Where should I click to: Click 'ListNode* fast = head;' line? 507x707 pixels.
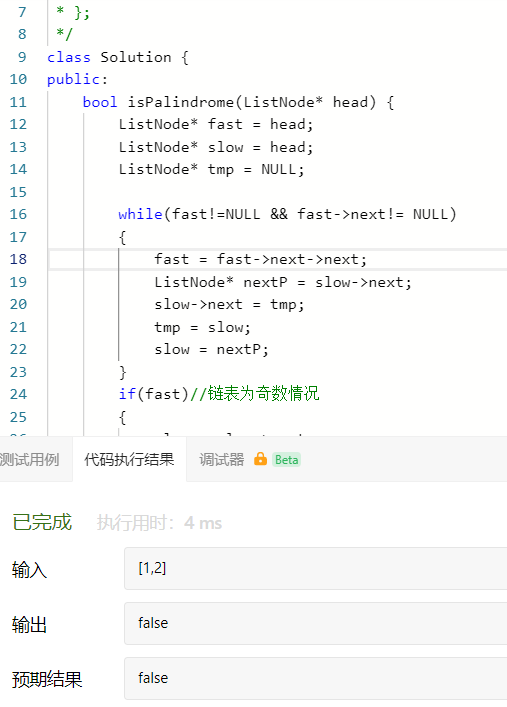(x=216, y=124)
